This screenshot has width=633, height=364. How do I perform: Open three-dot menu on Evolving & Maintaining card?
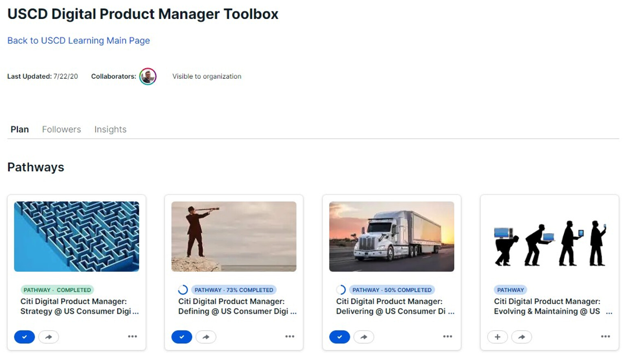605,336
